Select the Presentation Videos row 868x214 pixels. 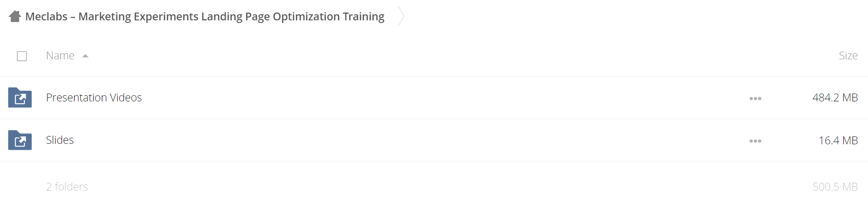(434, 98)
